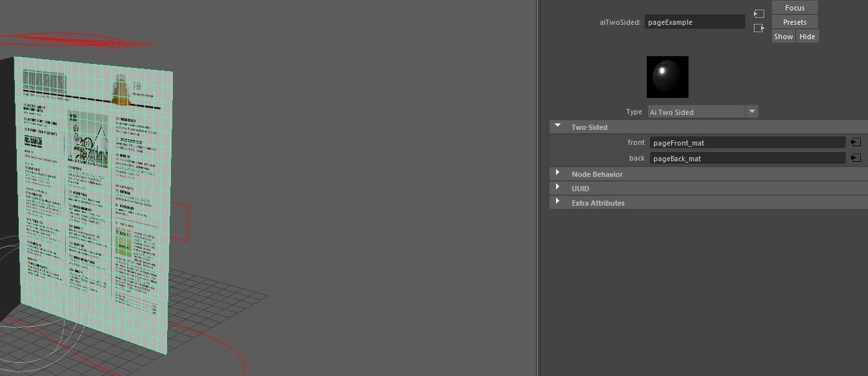Edit the aiTwoSided name field pageExample

point(694,22)
